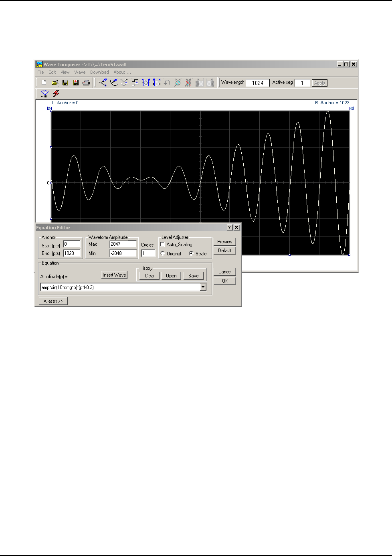
Task: Click the Anchor End (pts) field
Action: point(72,253)
